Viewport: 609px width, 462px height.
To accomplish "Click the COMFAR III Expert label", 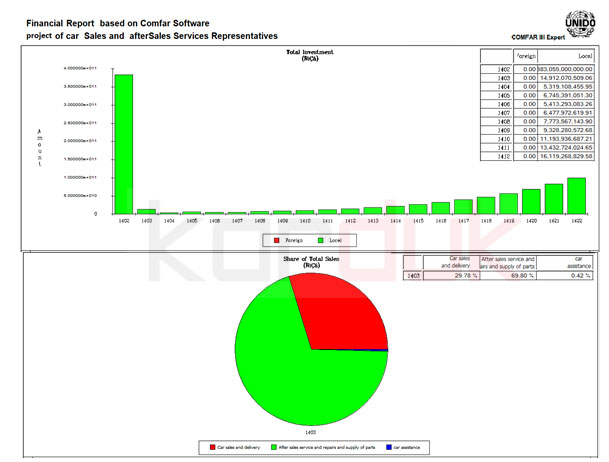I will [x=541, y=37].
